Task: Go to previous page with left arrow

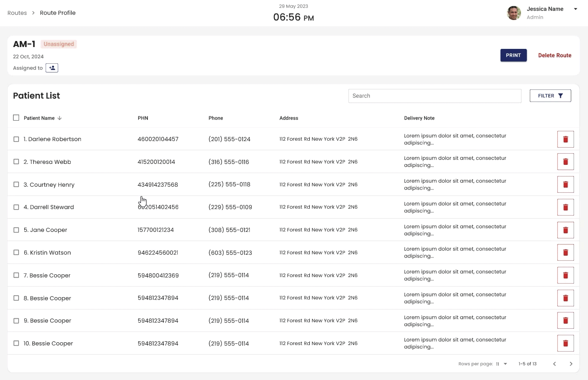Action: click(554, 364)
